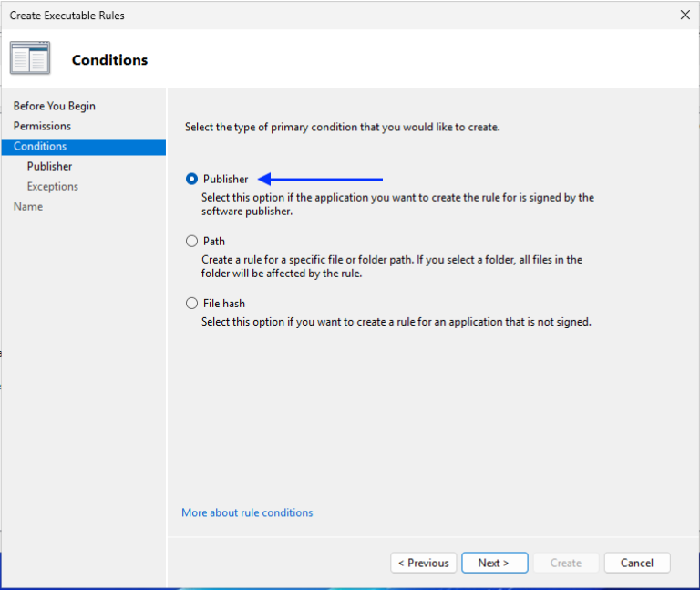Viewport: 700px width, 590px height.
Task: Click the wizard page icon beside Conditions
Action: 30,58
